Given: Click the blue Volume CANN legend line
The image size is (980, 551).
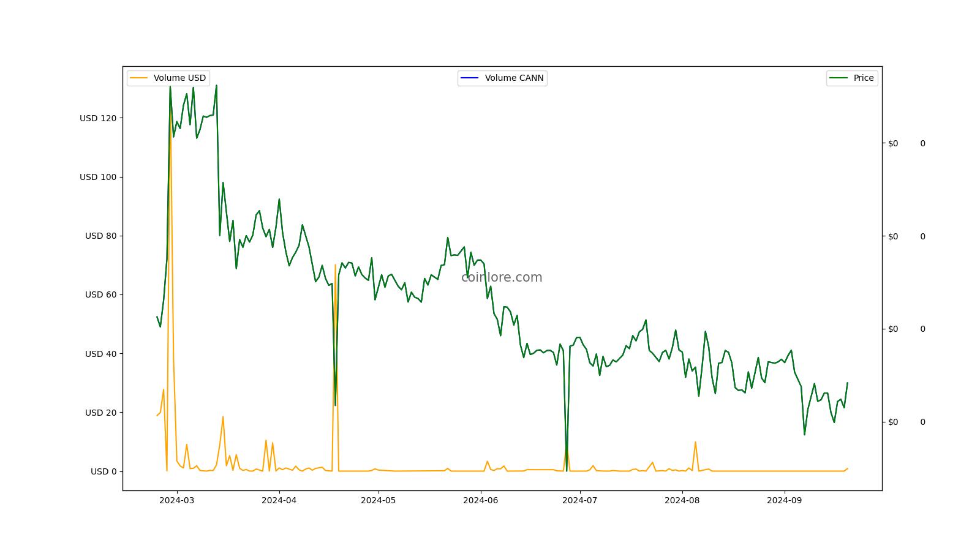Looking at the screenshot, I should 470,78.
